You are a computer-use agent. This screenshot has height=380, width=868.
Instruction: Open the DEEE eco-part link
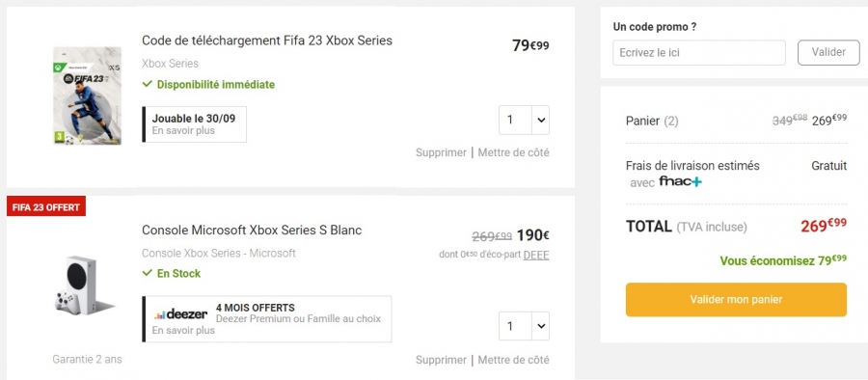[x=536, y=255]
